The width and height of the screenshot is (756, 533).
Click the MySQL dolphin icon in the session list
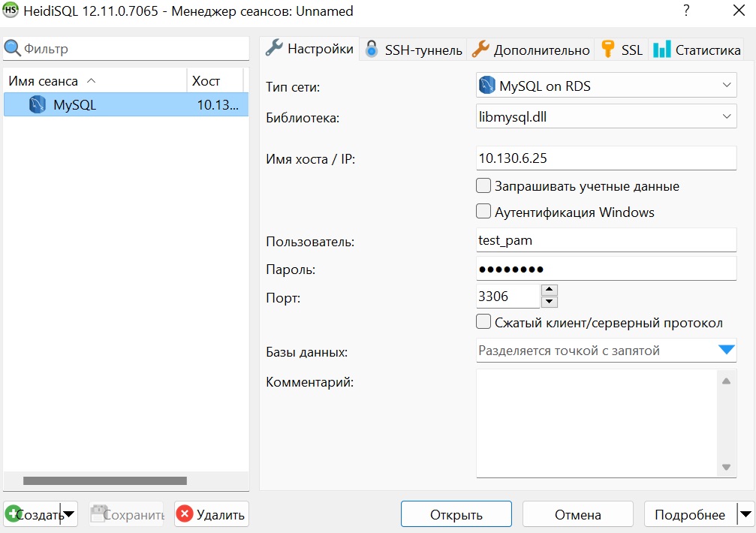tap(38, 105)
